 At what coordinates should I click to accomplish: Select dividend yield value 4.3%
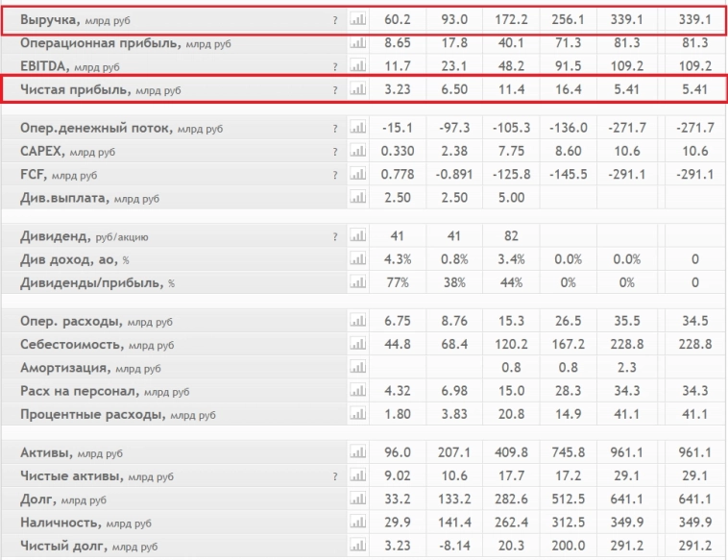click(x=398, y=259)
